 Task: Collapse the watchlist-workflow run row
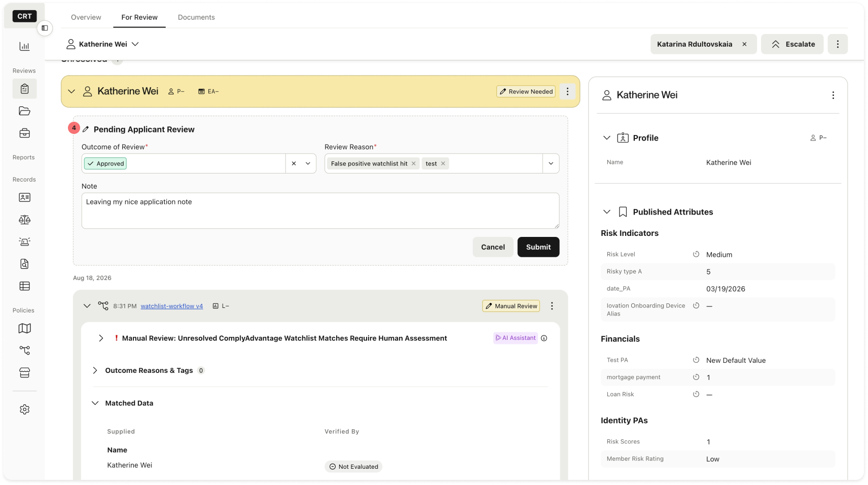coord(87,306)
